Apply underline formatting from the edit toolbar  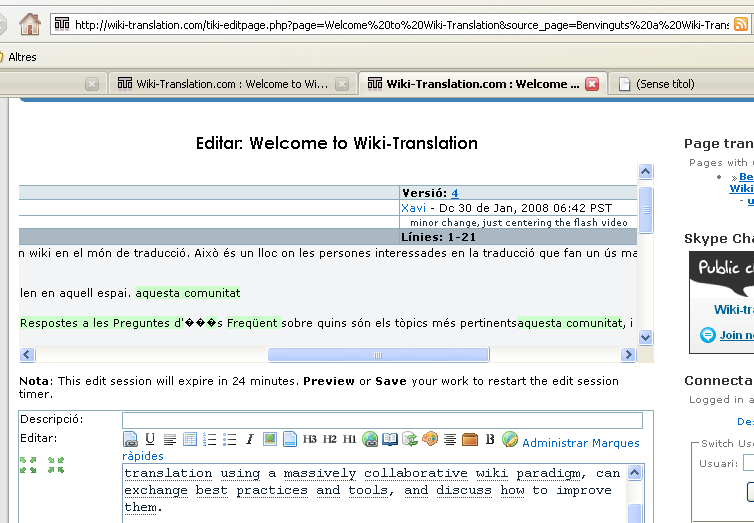(150, 439)
